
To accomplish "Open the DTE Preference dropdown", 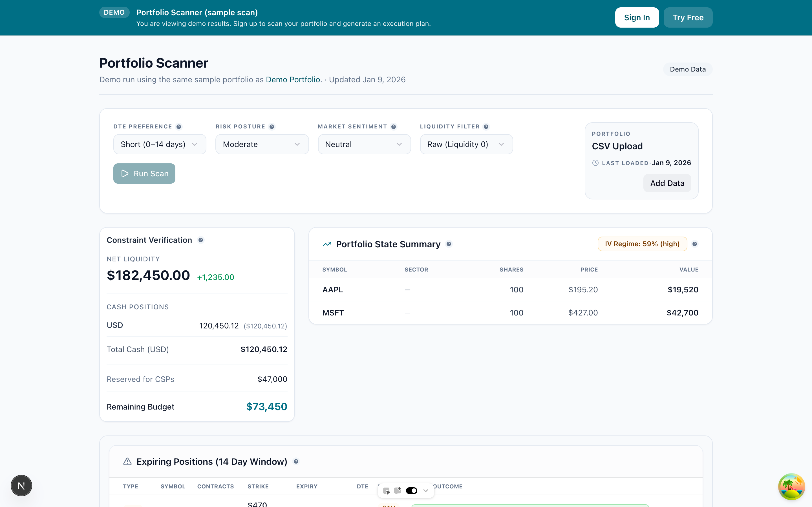I will 160,144.
